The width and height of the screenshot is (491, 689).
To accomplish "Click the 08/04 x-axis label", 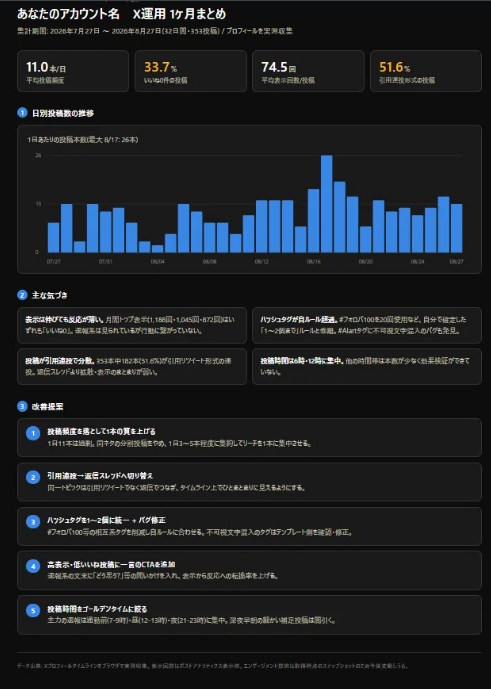I will pos(157,261).
